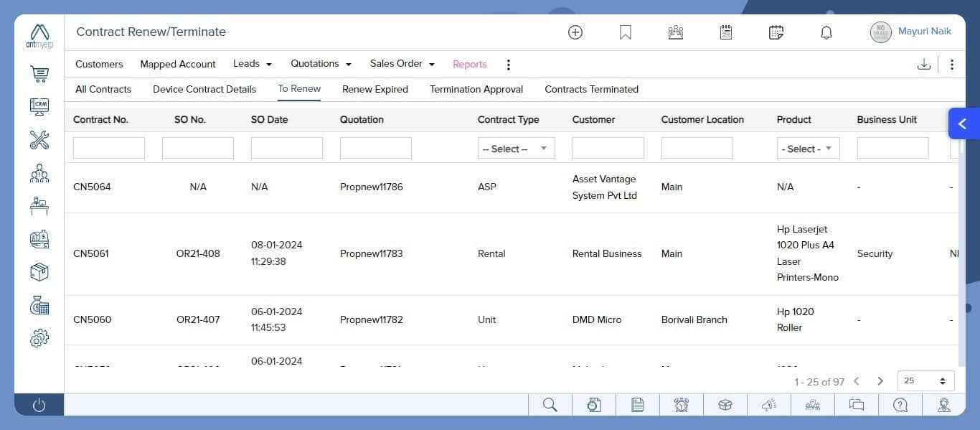The height and width of the screenshot is (430, 980).
Task: Click the download icon at top right
Action: 924,65
